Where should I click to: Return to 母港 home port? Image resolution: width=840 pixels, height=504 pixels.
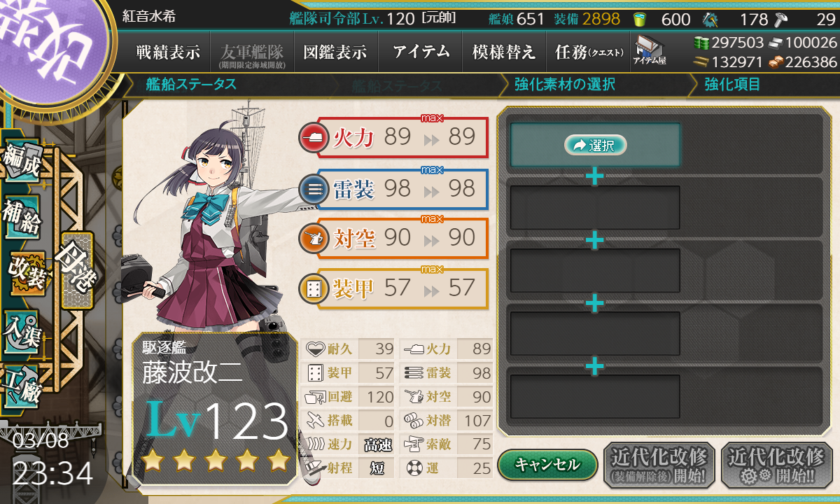click(x=76, y=270)
